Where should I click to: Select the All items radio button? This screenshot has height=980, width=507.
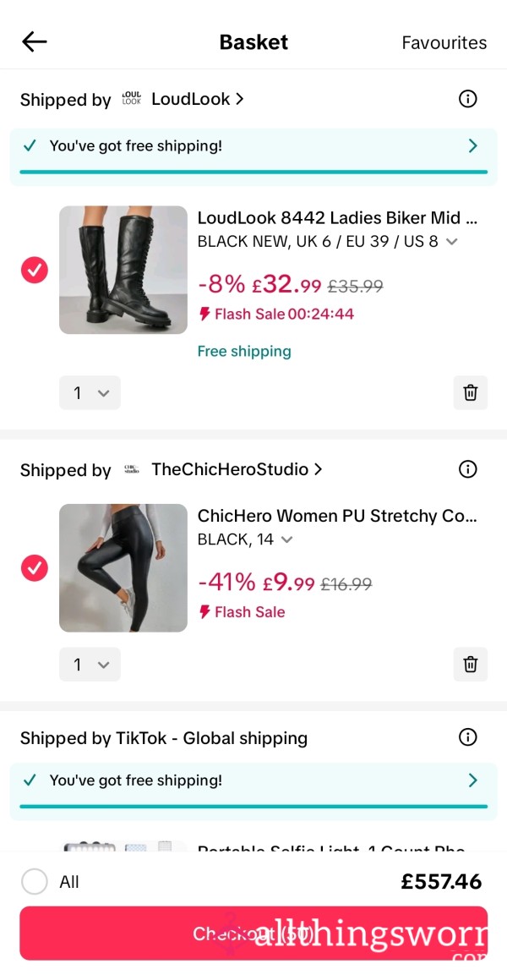coord(35,881)
